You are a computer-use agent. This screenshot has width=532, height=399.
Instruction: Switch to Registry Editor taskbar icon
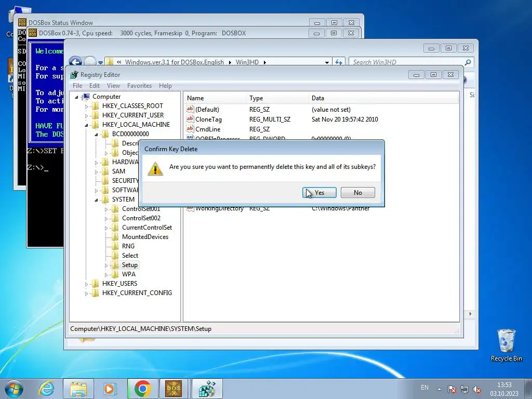tap(207, 389)
